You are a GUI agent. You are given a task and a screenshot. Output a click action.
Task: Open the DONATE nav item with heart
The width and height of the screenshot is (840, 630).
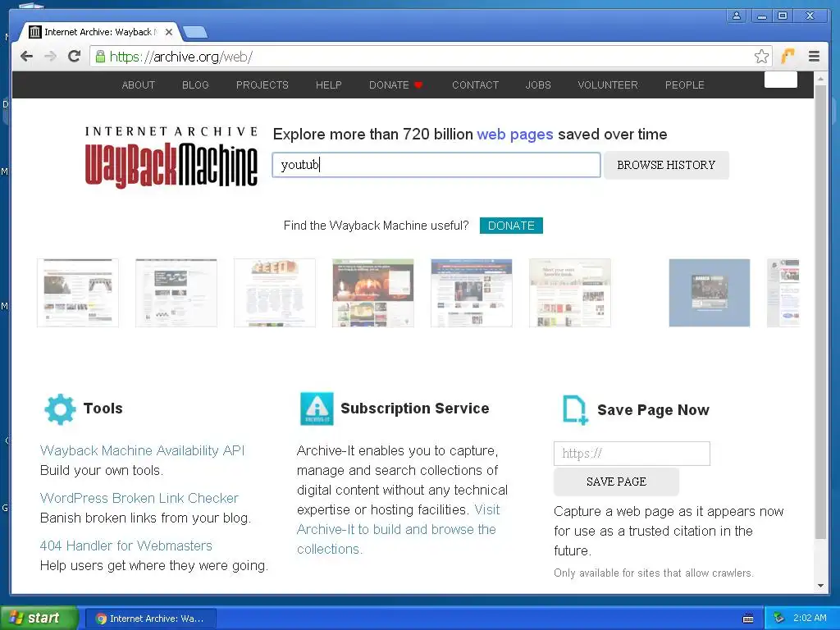tap(396, 85)
